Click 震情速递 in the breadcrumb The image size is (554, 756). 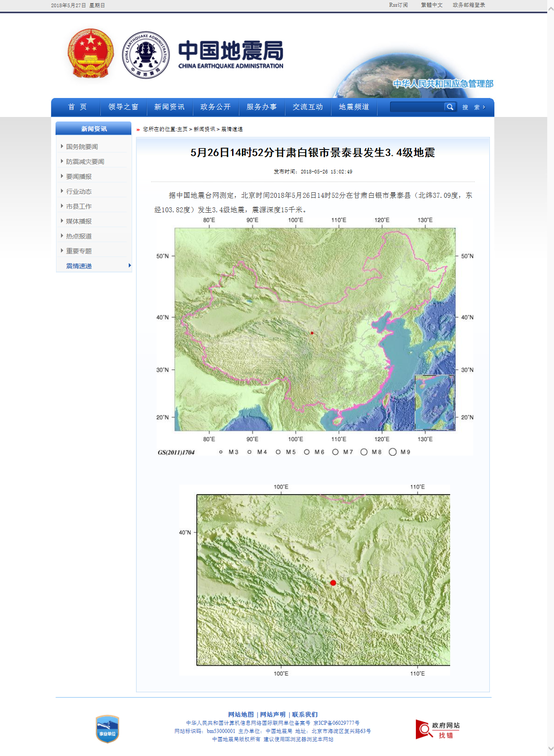point(232,129)
